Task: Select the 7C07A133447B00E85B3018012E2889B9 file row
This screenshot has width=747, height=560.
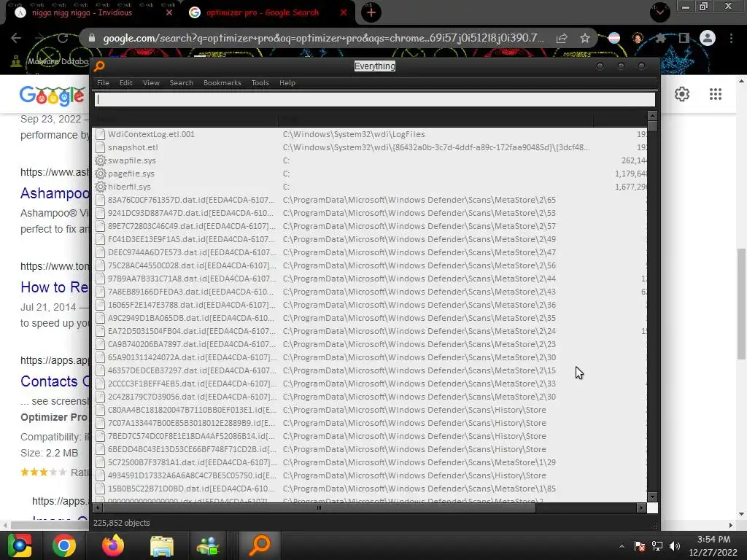Action: [x=370, y=423]
